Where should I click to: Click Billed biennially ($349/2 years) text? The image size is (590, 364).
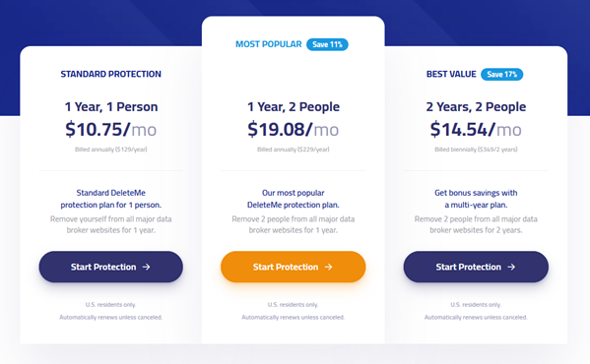(476, 150)
